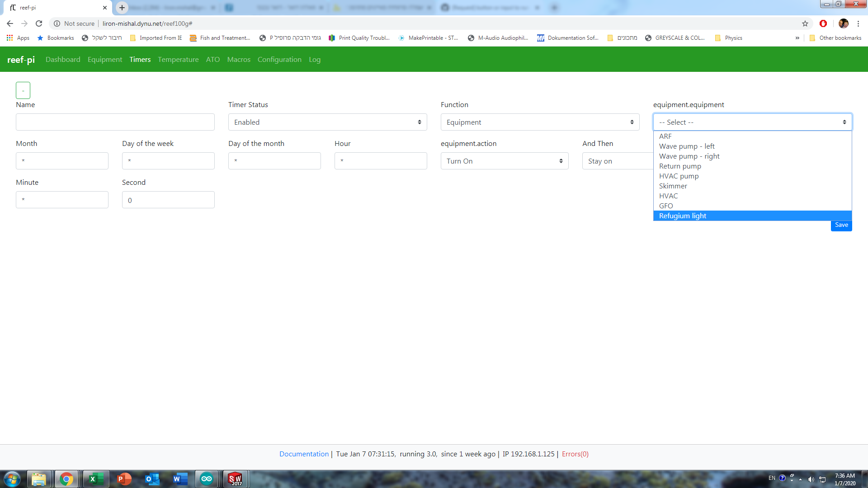868x488 pixels.
Task: Open Chrome from the Windows taskbar
Action: (66, 479)
